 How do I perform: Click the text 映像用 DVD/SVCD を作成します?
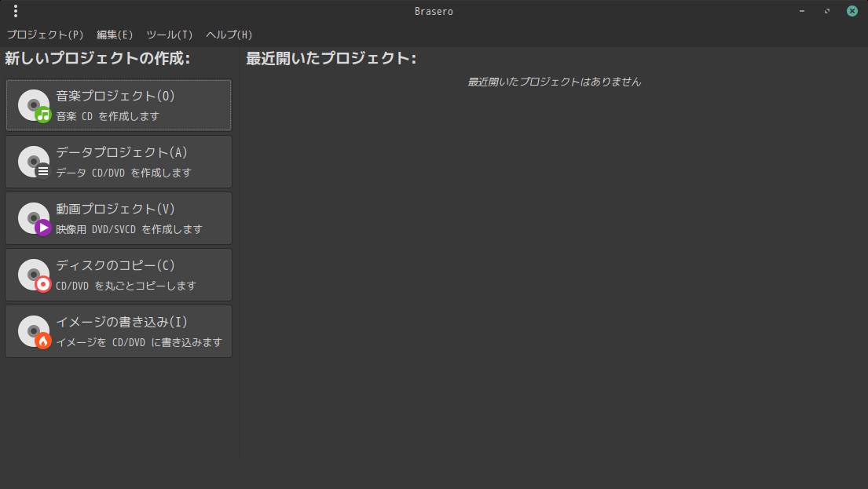[129, 229]
